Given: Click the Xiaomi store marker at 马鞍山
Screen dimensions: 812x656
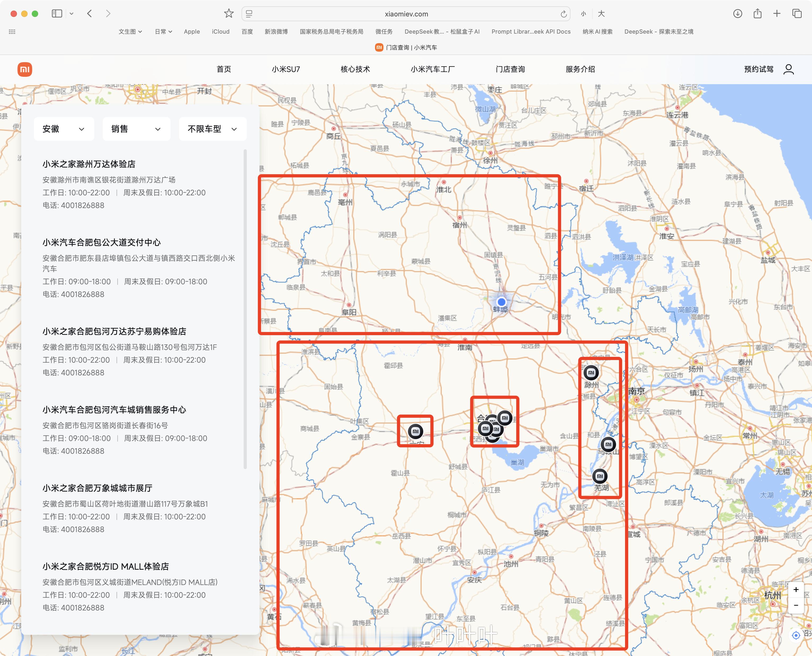Looking at the screenshot, I should (x=608, y=445).
